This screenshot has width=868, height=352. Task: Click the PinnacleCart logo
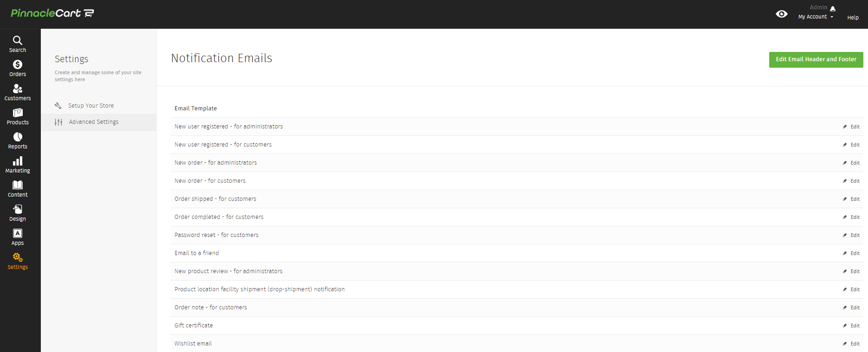point(52,13)
